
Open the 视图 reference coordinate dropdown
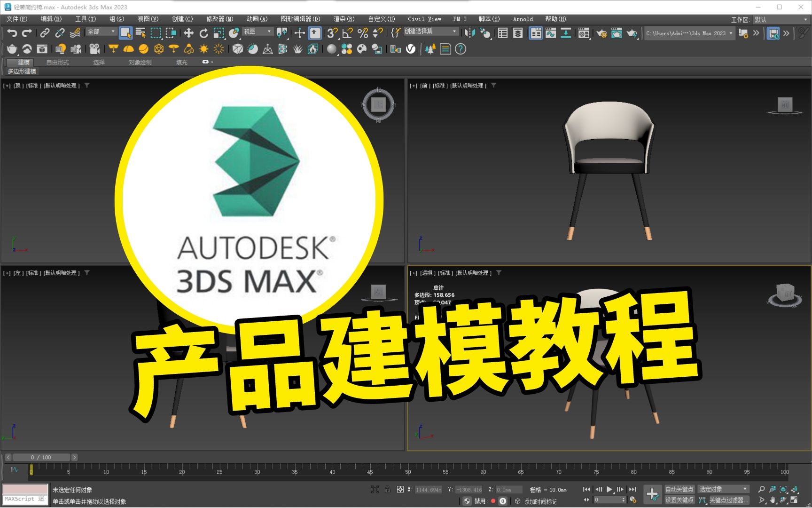tap(258, 32)
